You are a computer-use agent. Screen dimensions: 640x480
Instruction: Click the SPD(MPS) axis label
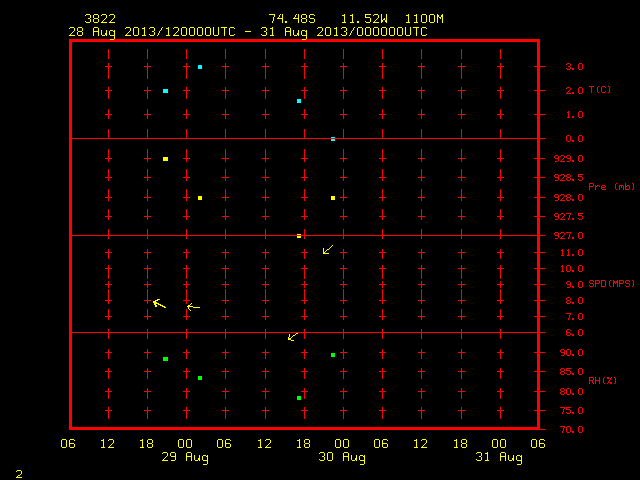click(x=611, y=284)
